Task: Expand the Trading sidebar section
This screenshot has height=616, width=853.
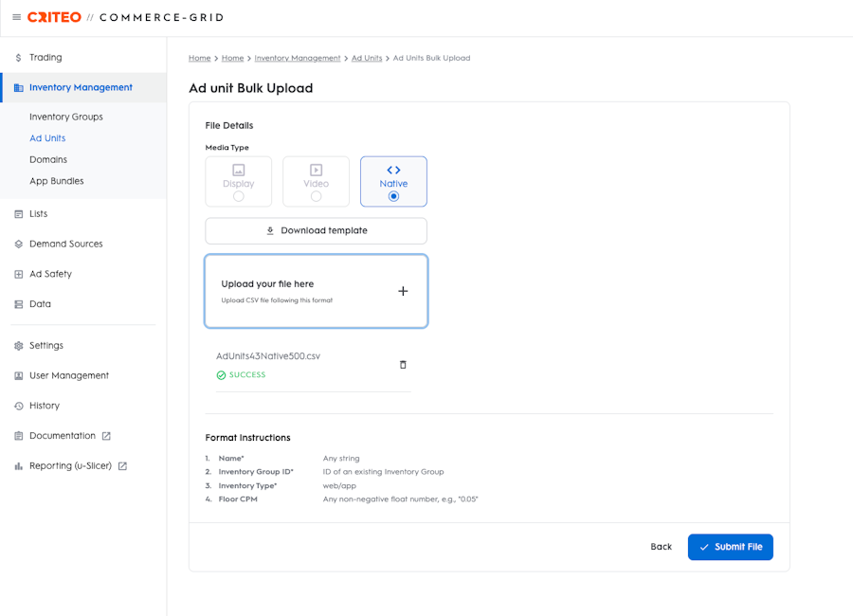Action: point(45,58)
